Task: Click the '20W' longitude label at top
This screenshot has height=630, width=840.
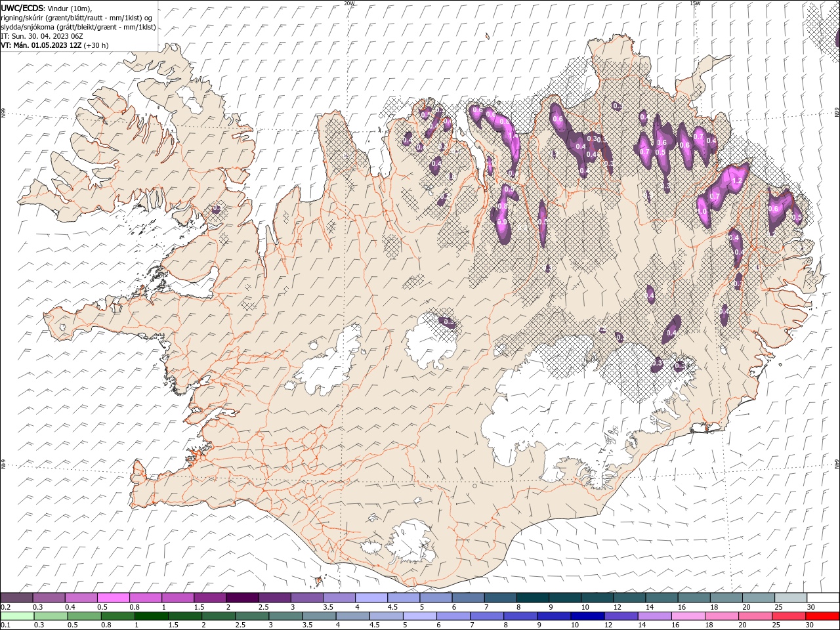Action: [x=349, y=3]
